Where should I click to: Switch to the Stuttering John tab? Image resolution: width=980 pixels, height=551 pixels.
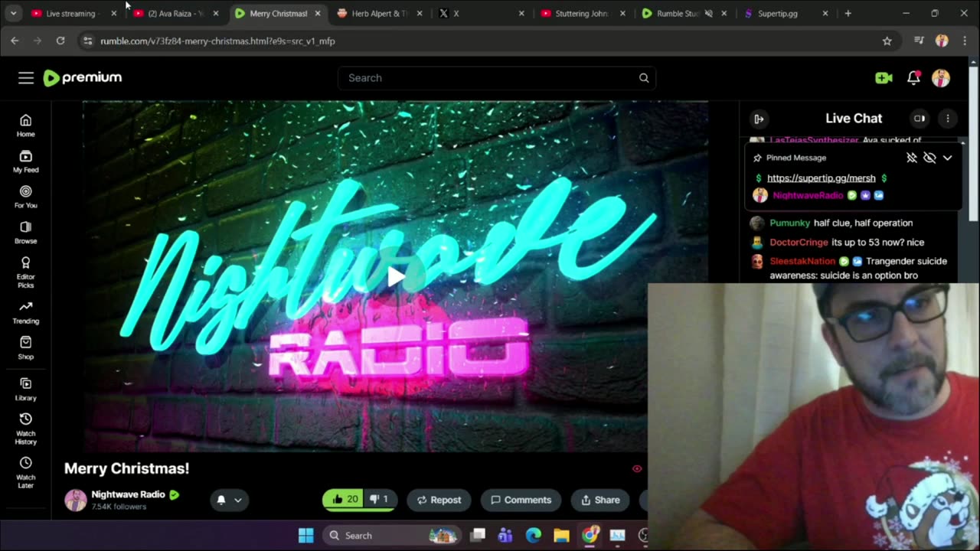click(x=583, y=14)
